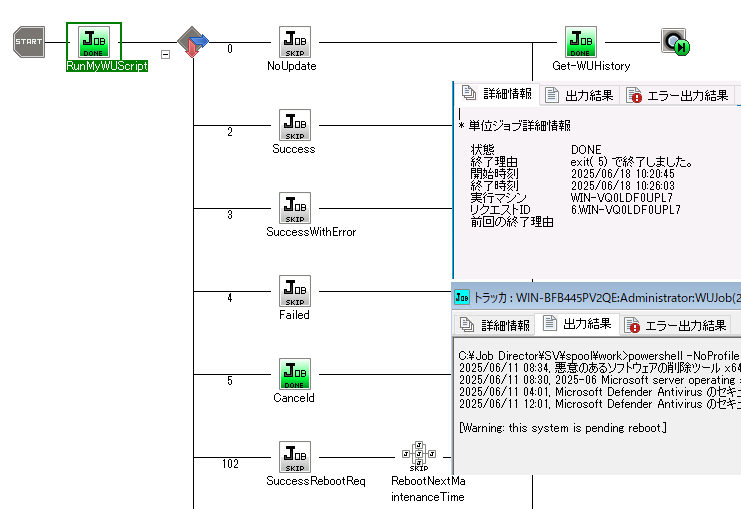
Task: Open the 出力結果 tab in upper panel
Action: (x=579, y=95)
